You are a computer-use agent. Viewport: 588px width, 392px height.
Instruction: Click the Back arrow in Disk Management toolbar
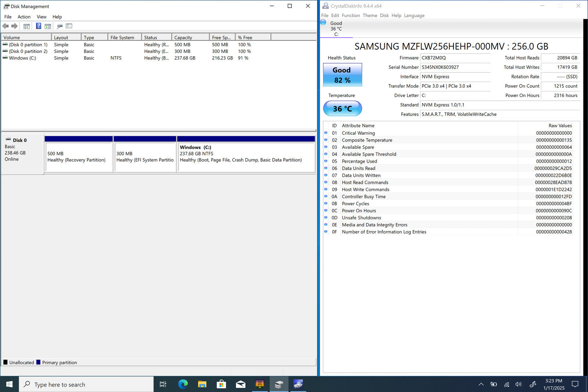tap(6, 26)
